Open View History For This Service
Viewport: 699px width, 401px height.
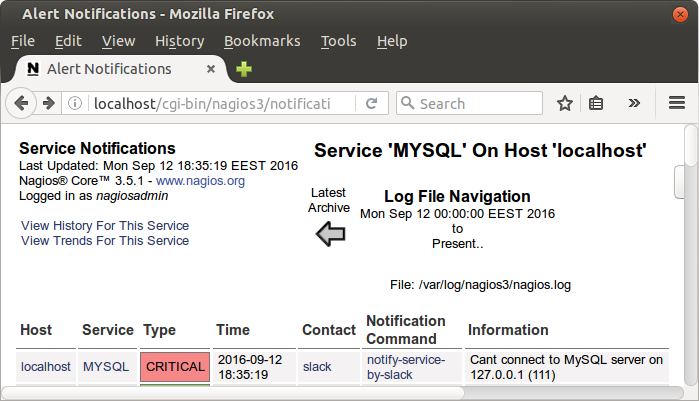click(x=105, y=225)
